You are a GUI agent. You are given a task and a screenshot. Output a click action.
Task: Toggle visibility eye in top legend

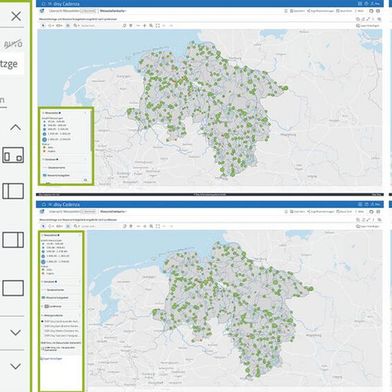pos(86,180)
